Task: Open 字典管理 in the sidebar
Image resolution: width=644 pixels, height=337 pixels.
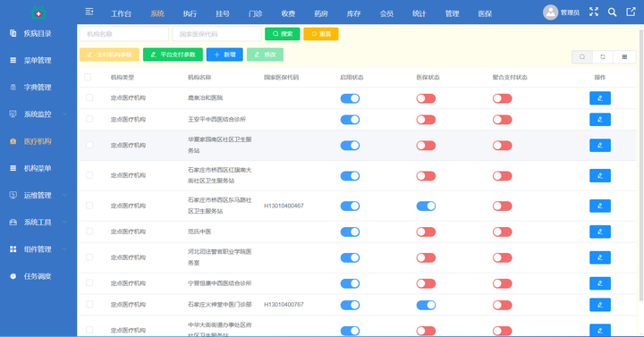Action: pos(38,88)
